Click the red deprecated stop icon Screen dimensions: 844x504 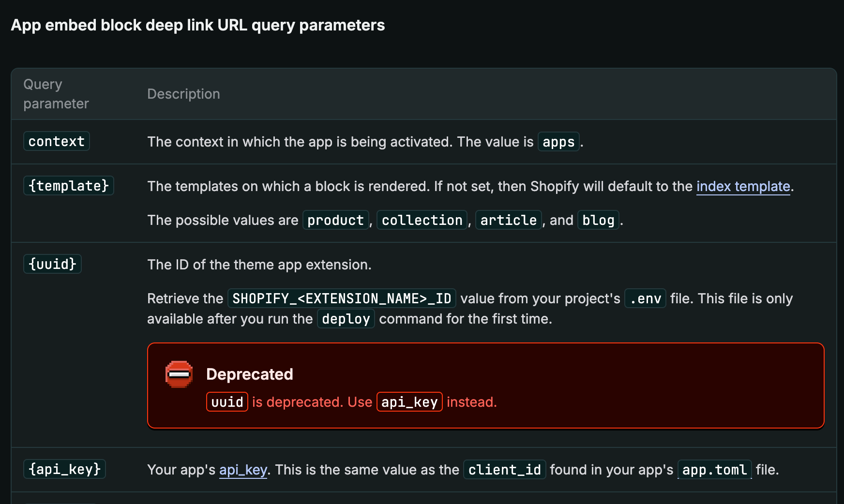pos(179,374)
